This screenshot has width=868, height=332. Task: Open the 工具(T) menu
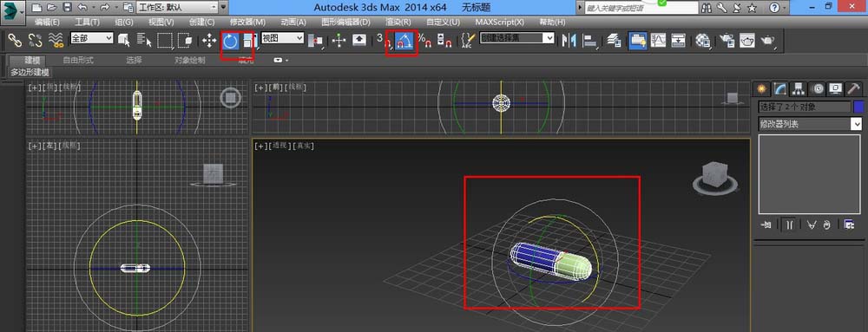coord(88,22)
